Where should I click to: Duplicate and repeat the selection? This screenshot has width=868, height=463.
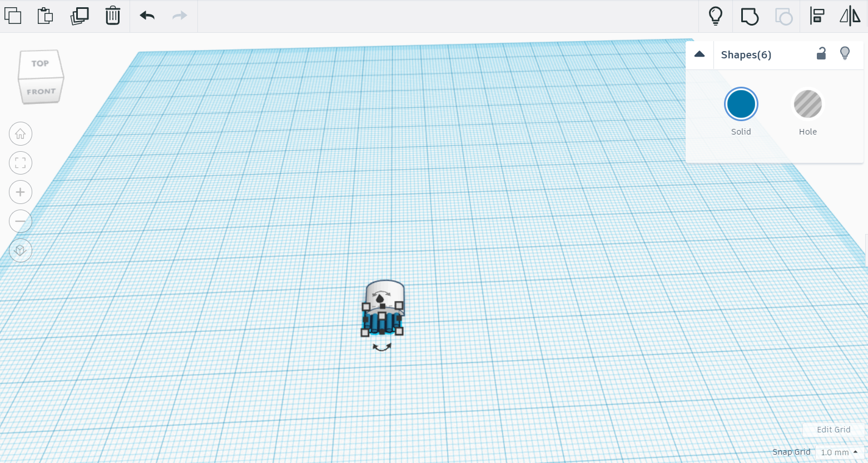pyautogui.click(x=80, y=16)
